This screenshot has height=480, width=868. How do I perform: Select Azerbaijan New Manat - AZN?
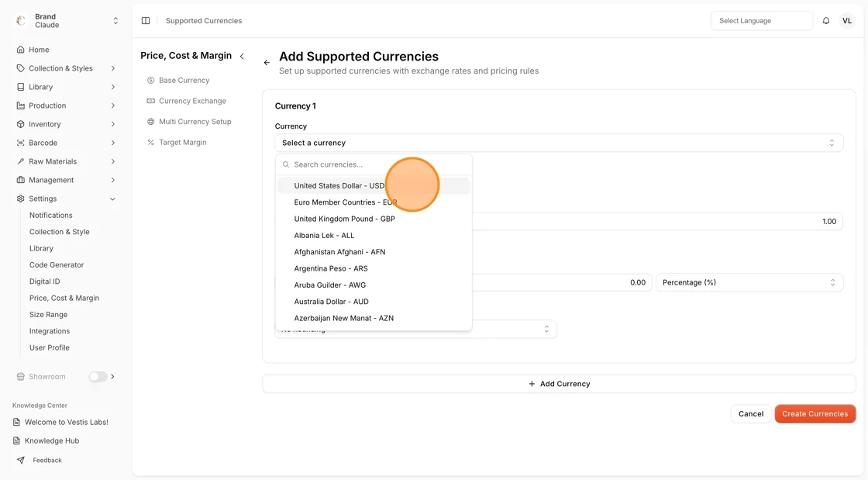374,319
